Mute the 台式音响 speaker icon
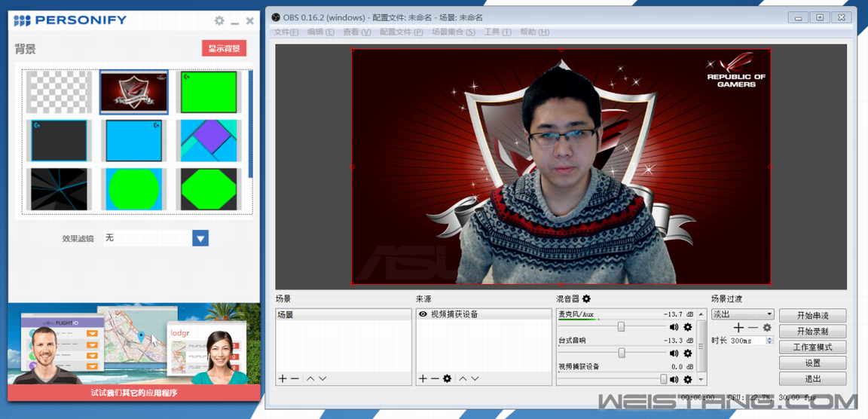 [674, 353]
